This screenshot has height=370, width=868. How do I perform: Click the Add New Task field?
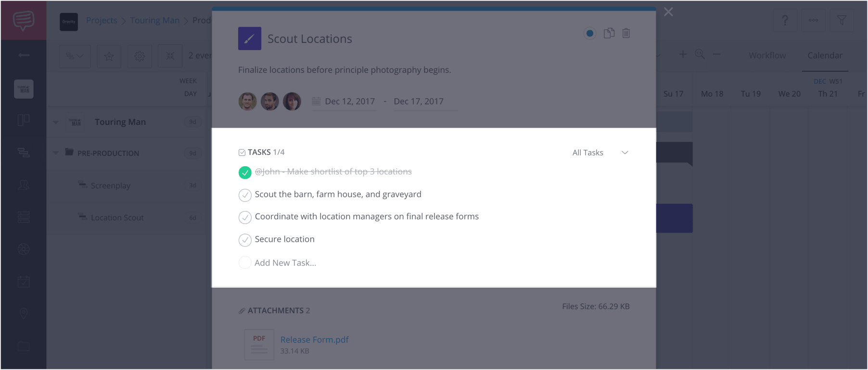tap(285, 263)
